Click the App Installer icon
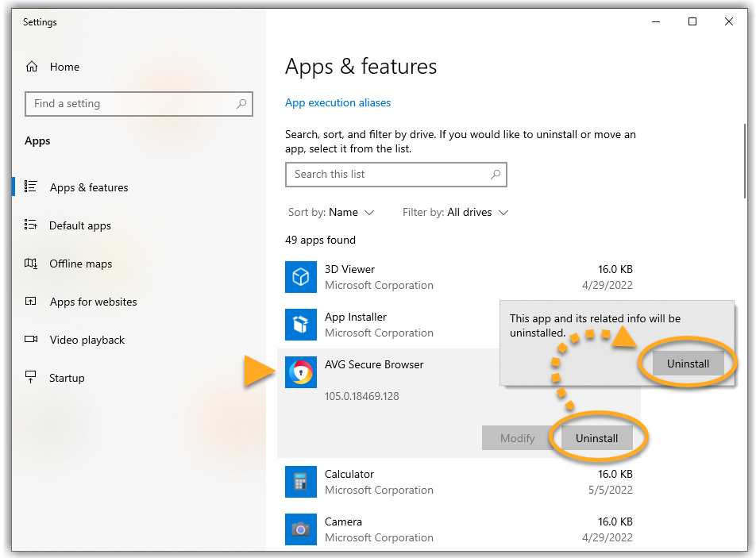The image size is (756, 558). [301, 325]
